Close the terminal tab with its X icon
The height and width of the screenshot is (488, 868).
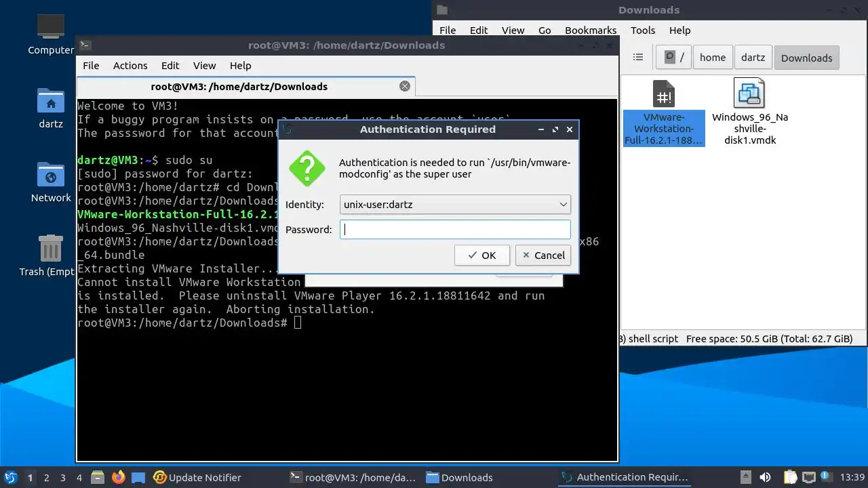405,86
